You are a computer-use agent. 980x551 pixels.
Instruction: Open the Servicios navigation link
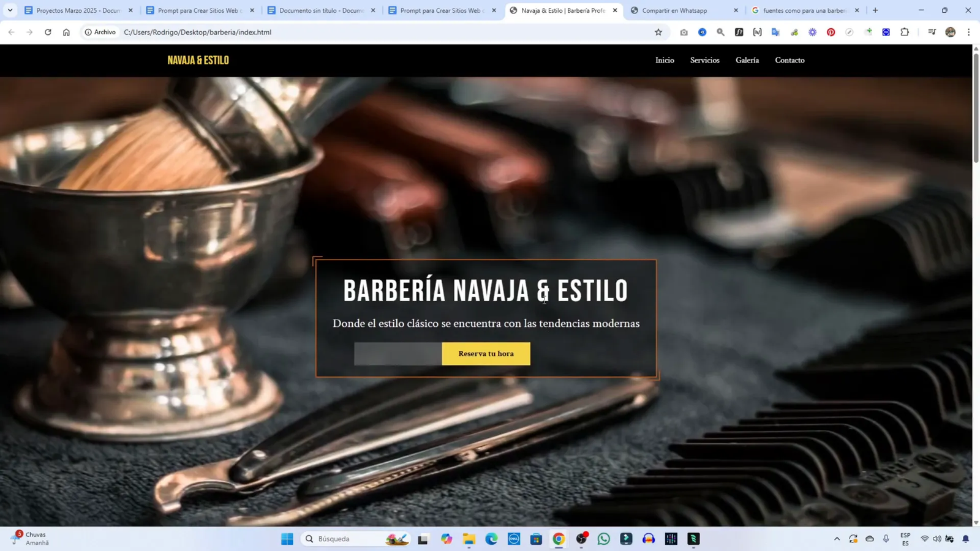click(705, 60)
